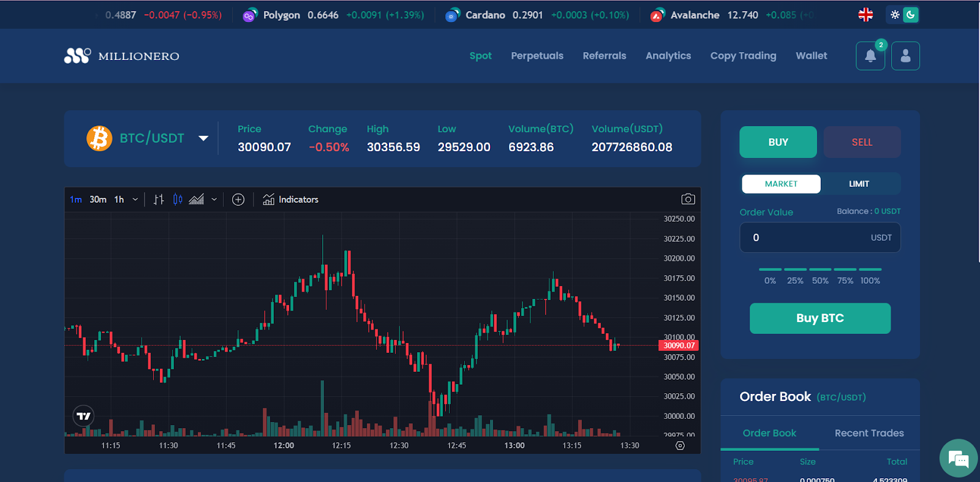Switch to BUY mode

pyautogui.click(x=778, y=142)
